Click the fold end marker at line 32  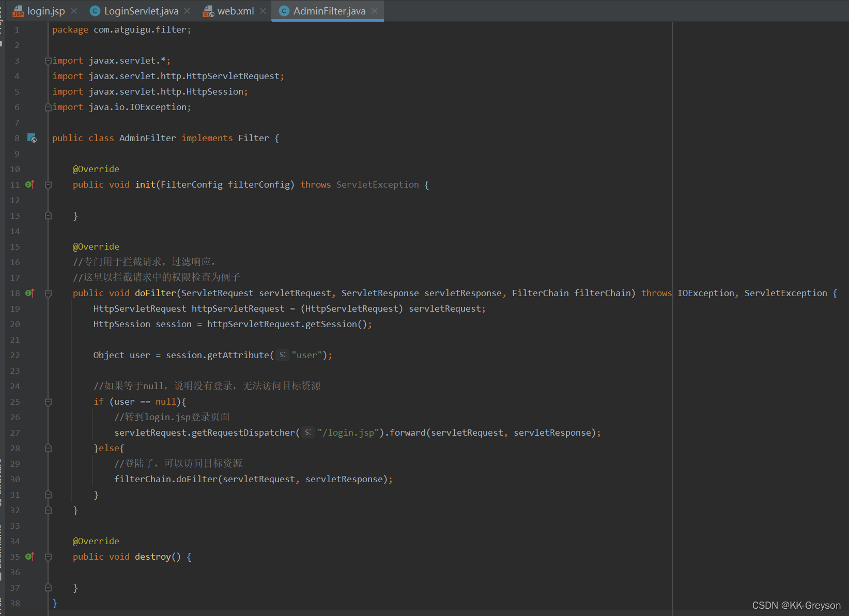point(48,510)
